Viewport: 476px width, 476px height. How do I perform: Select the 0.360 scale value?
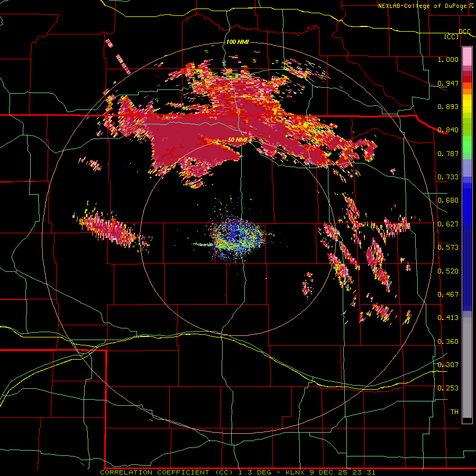click(448, 341)
